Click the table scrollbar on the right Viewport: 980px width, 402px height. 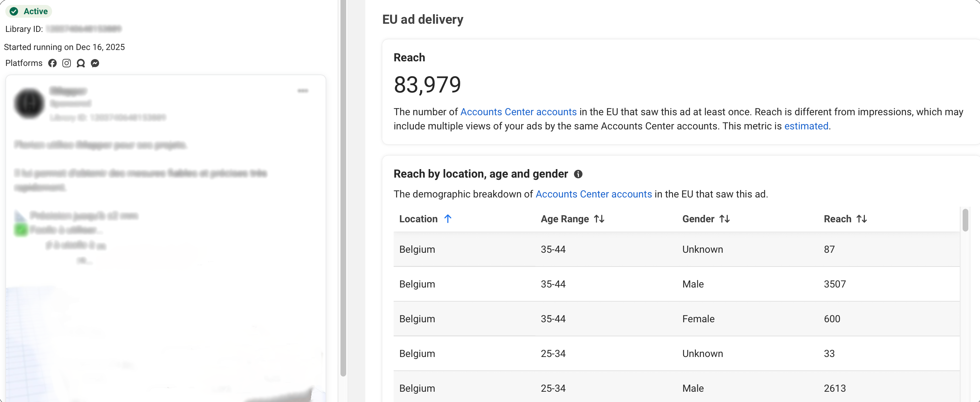click(965, 221)
